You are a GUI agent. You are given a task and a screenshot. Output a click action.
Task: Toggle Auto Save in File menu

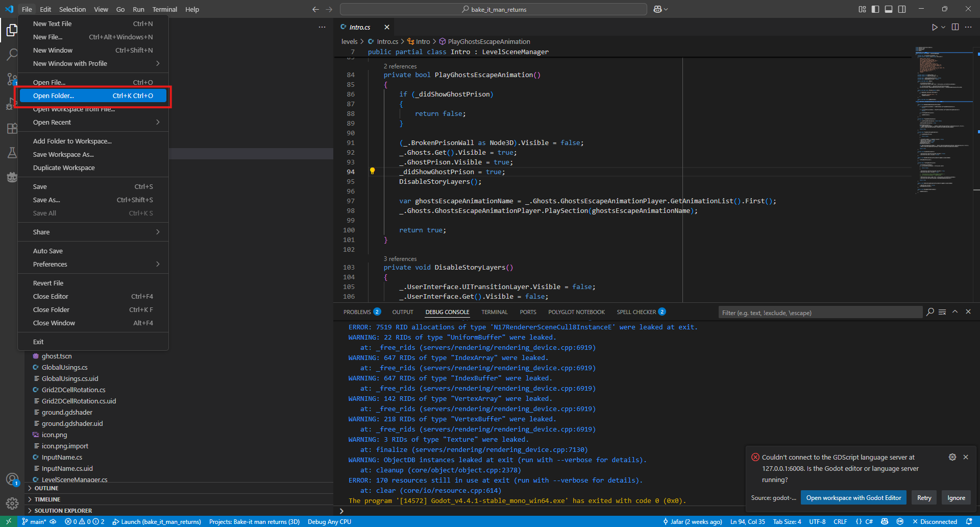[93, 251]
